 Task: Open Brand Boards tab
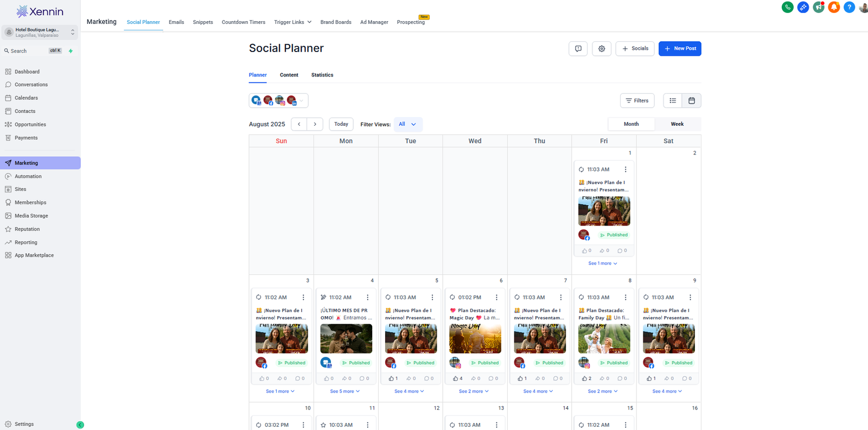point(336,22)
